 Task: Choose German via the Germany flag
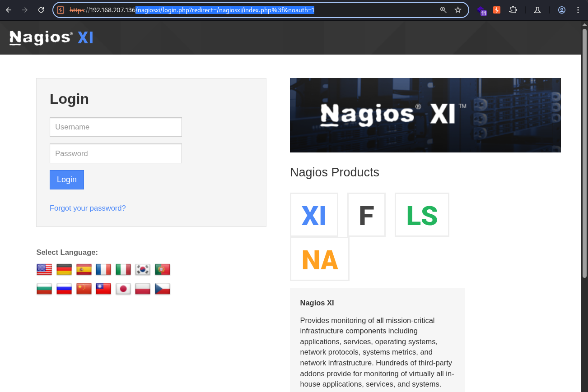pyautogui.click(x=64, y=269)
